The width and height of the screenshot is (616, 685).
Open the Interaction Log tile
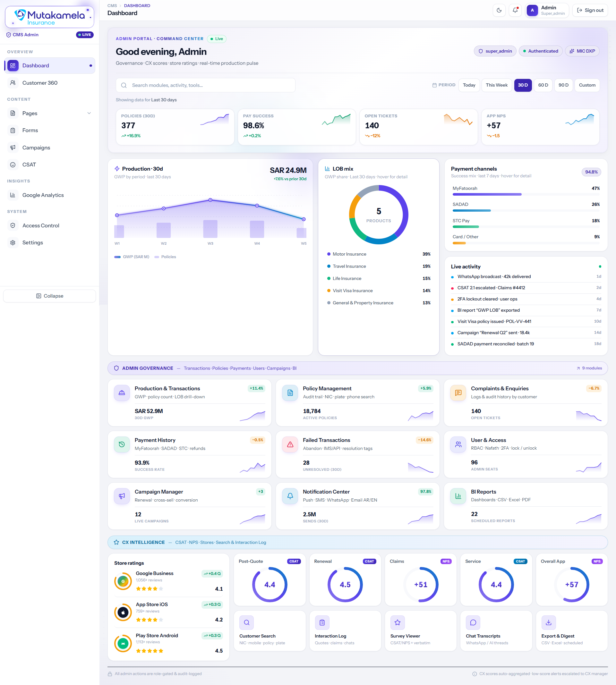345,630
